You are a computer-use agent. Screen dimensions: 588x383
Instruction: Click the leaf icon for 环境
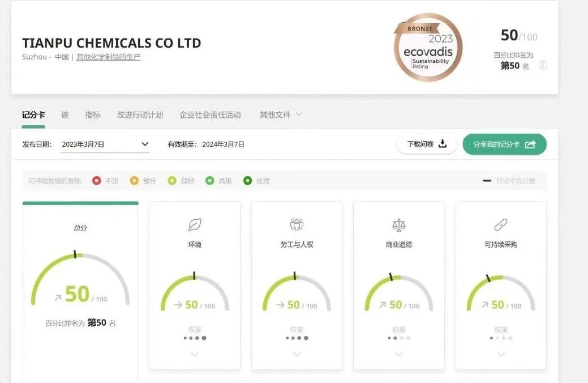[195, 224]
